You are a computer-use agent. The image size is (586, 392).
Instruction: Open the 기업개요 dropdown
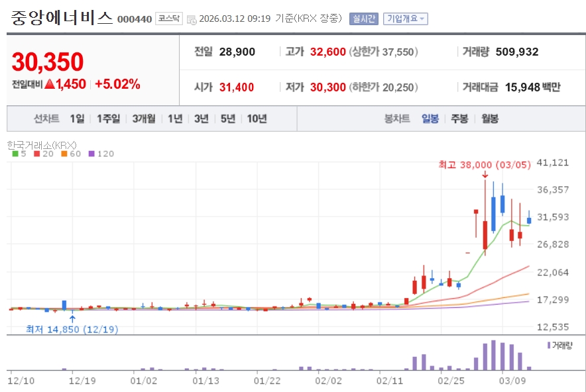coord(406,19)
